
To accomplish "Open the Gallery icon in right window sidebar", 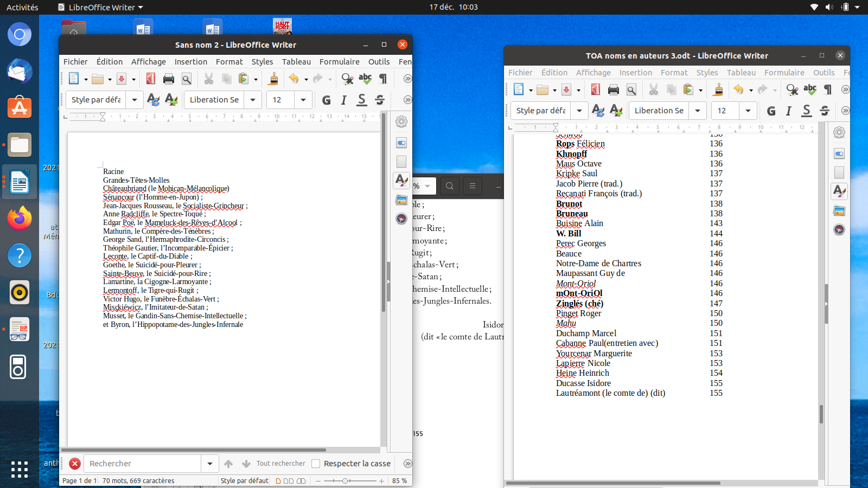I will [839, 211].
